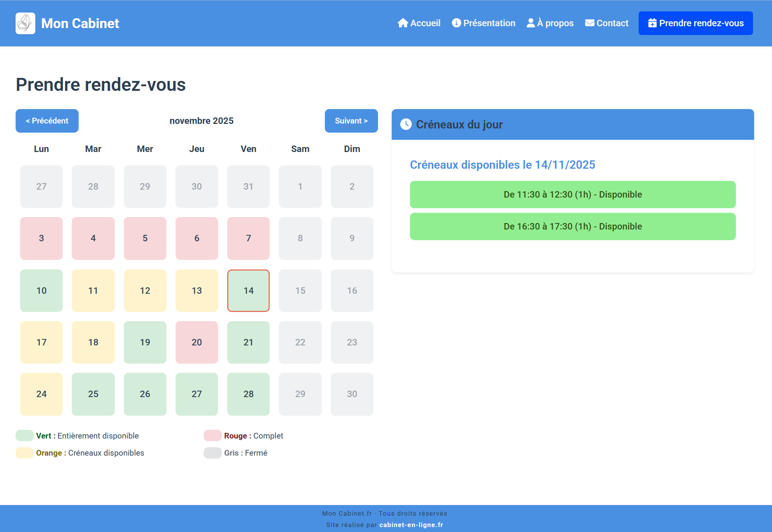The height and width of the screenshot is (532, 772).
Task: Select November 13 on the calendar
Action: (197, 291)
